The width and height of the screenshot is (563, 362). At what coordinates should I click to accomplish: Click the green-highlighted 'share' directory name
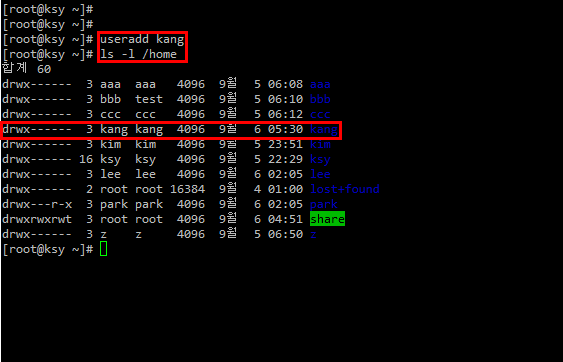[x=327, y=219]
